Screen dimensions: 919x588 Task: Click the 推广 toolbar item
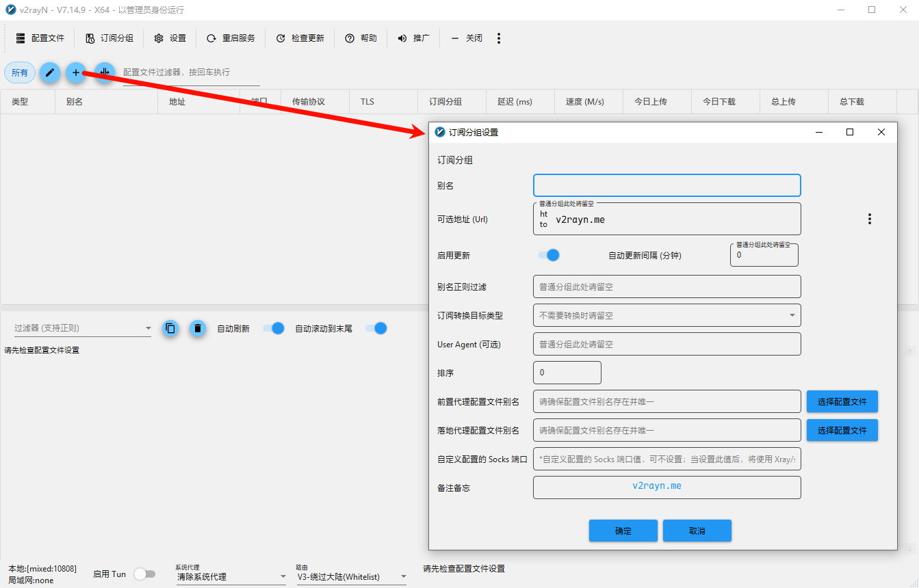[413, 38]
